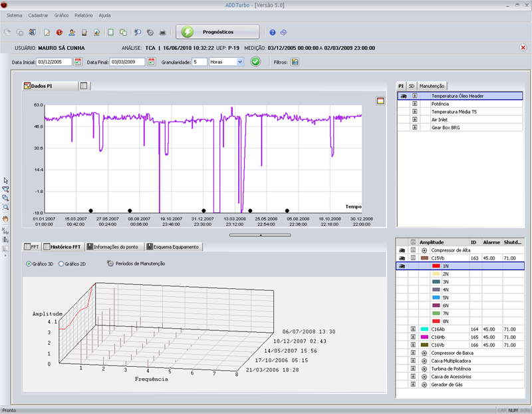Click the Compressor de Alta gear icon
The width and height of the screenshot is (532, 414).
pyautogui.click(x=424, y=250)
